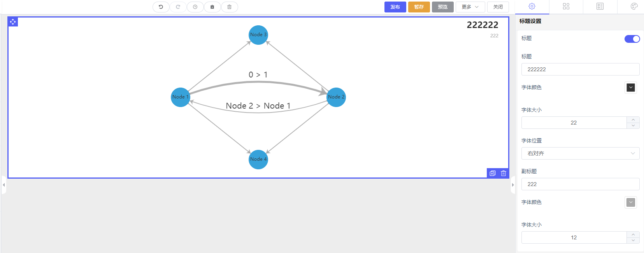The height and width of the screenshot is (253, 644).
Task: Collapse the right panel with the arrow handle
Action: click(x=513, y=185)
